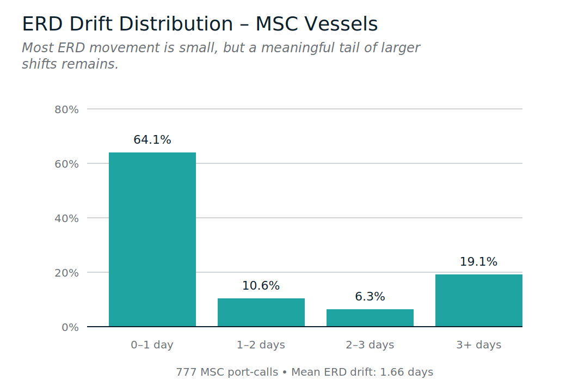
Task: Click the 40% y-axis label
Action: click(67, 218)
